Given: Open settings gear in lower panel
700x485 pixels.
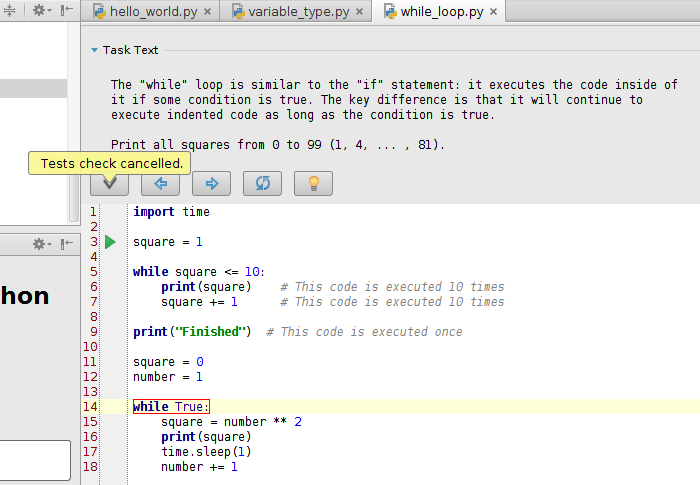Looking at the screenshot, I should (40, 244).
